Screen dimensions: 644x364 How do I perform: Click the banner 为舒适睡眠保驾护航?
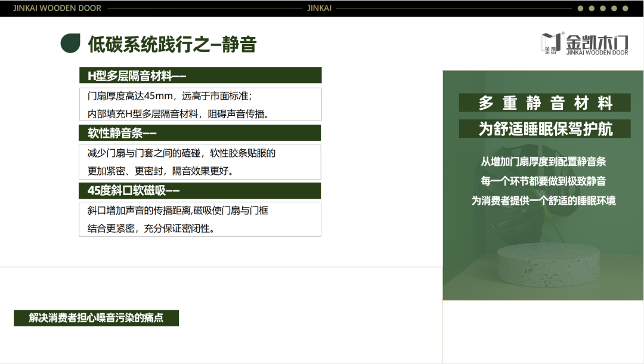point(544,128)
